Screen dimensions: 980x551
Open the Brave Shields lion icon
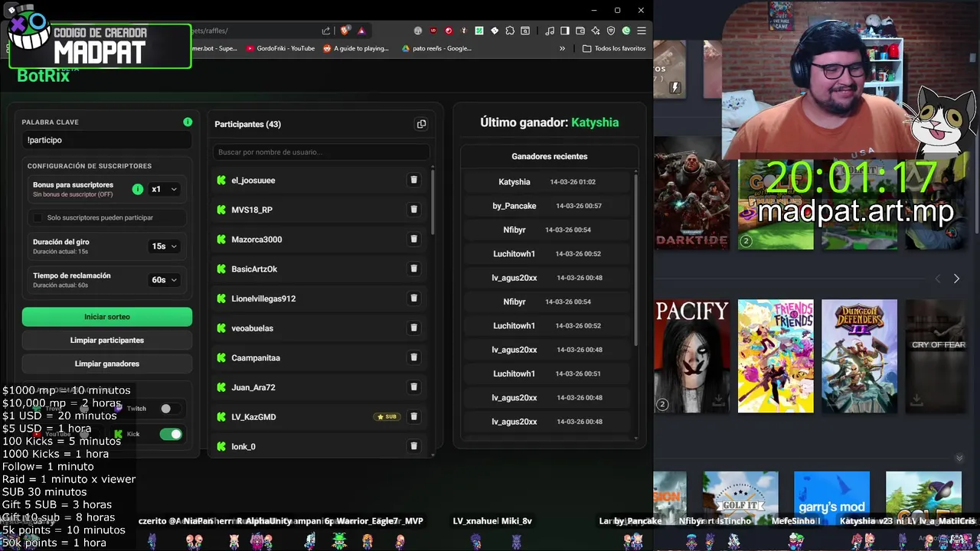tap(345, 31)
